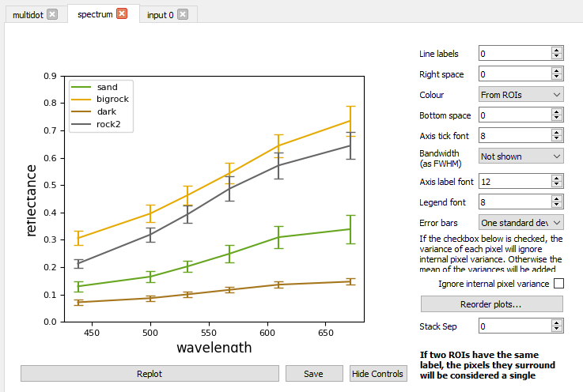Open the Colour dropdown
583x392 pixels.
(x=521, y=95)
